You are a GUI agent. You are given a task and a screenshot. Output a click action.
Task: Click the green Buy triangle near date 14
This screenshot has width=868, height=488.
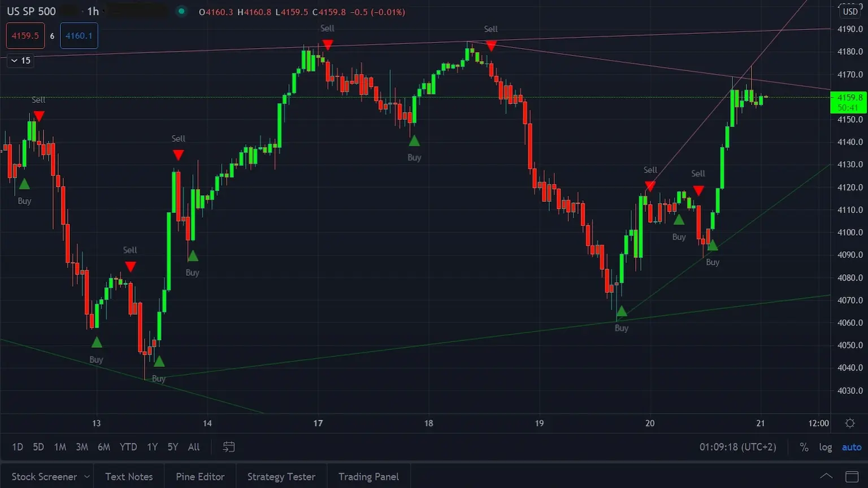point(193,256)
